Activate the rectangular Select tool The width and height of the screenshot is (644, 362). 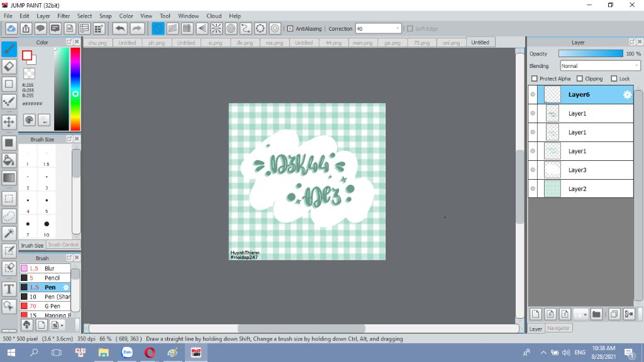pos(9,199)
